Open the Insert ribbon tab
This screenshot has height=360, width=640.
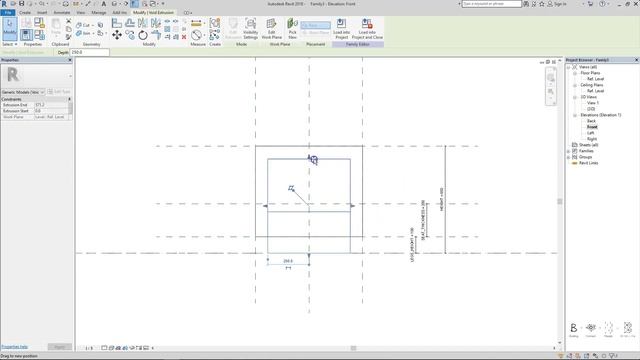click(x=42, y=13)
